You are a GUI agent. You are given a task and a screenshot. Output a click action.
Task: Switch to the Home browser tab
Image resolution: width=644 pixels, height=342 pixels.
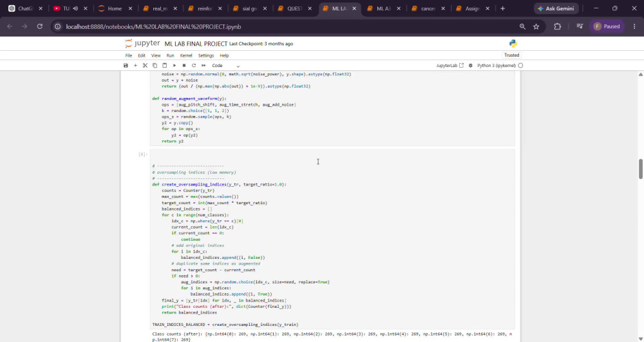click(x=115, y=8)
